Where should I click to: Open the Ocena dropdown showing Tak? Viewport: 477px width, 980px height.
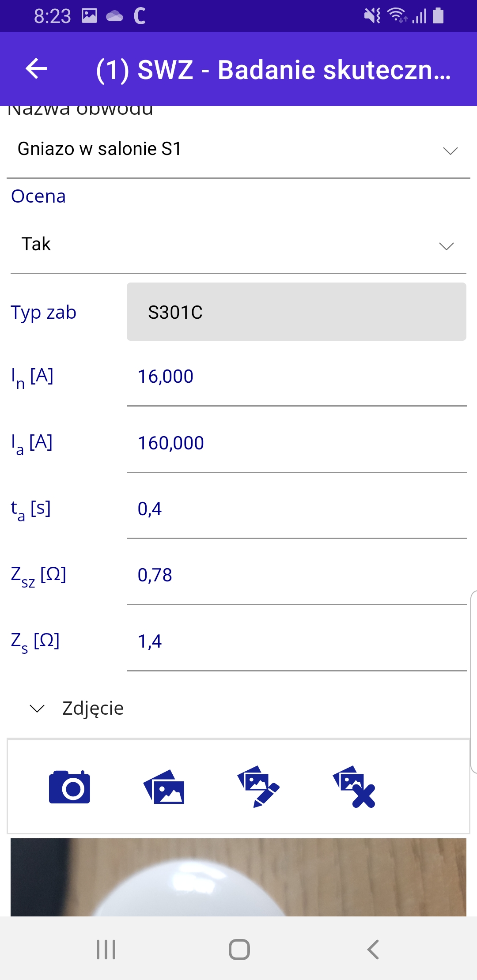238,244
